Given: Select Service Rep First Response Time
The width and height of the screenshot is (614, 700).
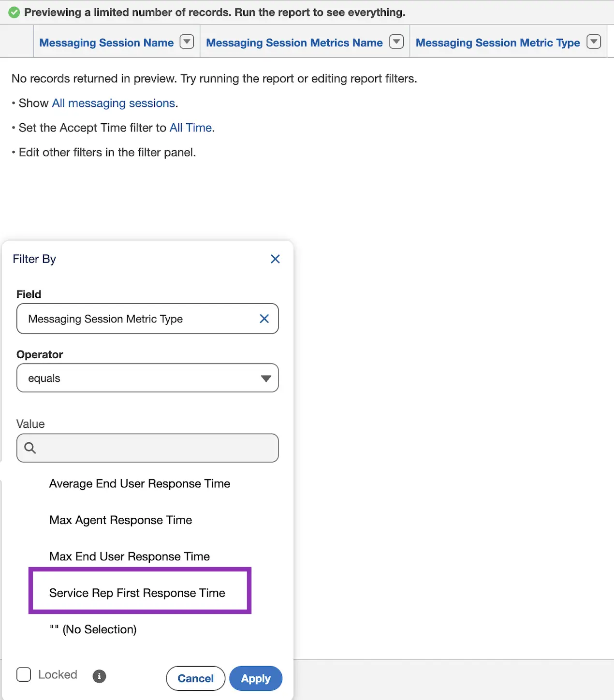Looking at the screenshot, I should pyautogui.click(x=137, y=593).
